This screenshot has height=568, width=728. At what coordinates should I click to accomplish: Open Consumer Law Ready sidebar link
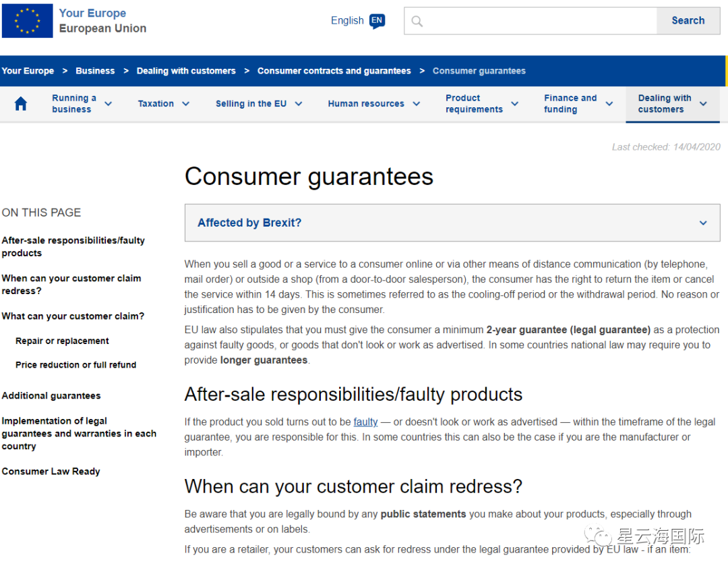51,472
